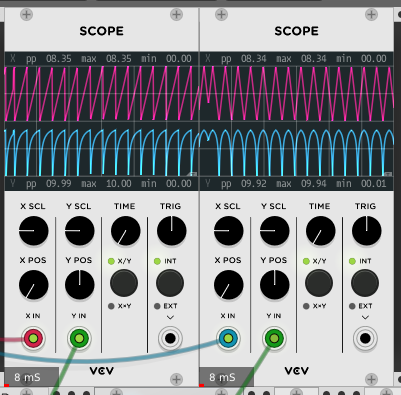Click the Y POS knob on left Scope
Viewport: 401px width, 395px height.
point(80,285)
